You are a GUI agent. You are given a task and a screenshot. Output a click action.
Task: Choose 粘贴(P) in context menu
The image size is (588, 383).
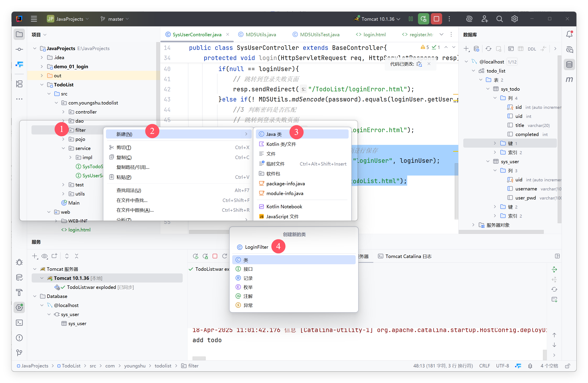coord(178,177)
